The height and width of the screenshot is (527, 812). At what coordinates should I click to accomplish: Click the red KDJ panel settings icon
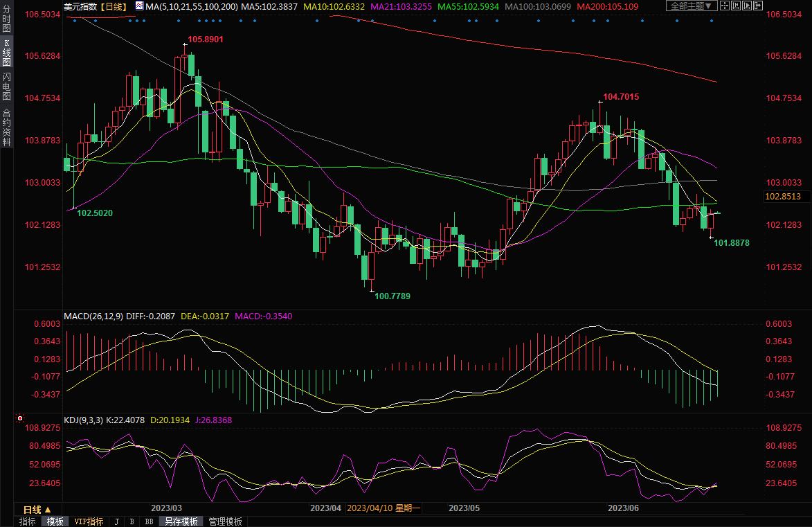point(19,419)
